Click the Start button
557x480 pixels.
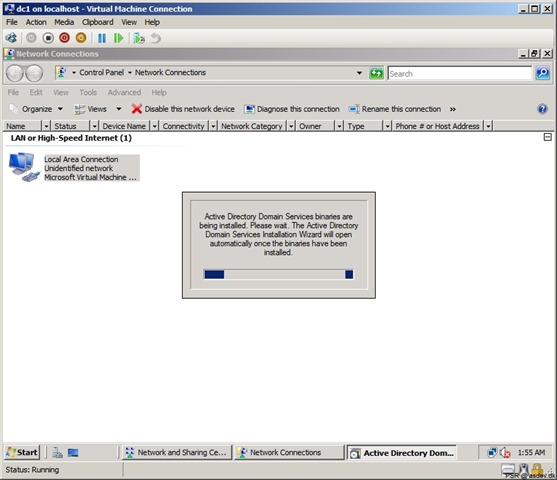tap(22, 452)
